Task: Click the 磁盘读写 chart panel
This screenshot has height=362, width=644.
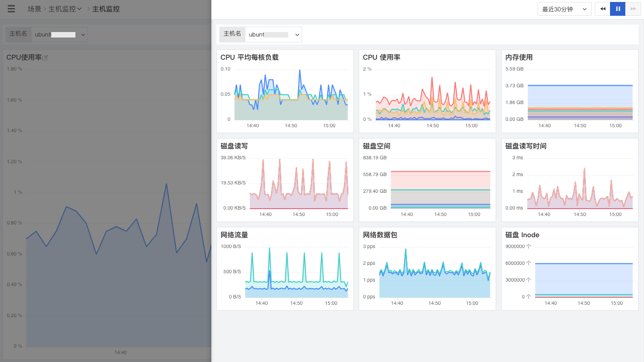Action: (x=285, y=180)
